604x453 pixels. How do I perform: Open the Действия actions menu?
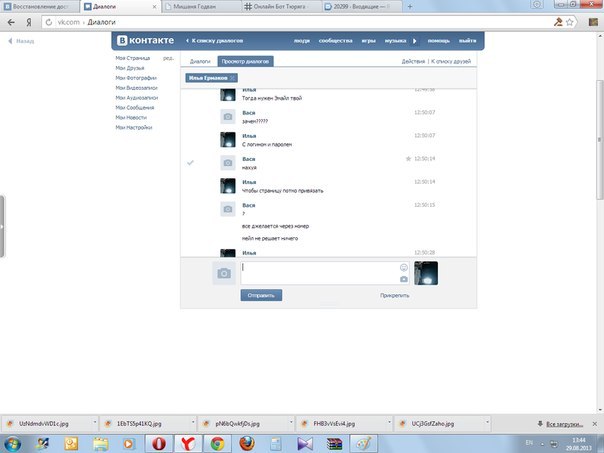click(x=413, y=61)
